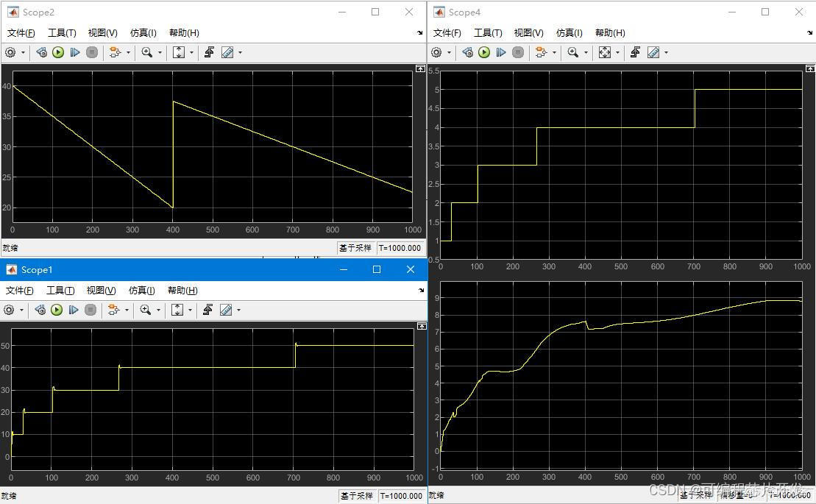This screenshot has width=816, height=504.
Task: Open triggers tool in Scope2
Action: point(209,52)
